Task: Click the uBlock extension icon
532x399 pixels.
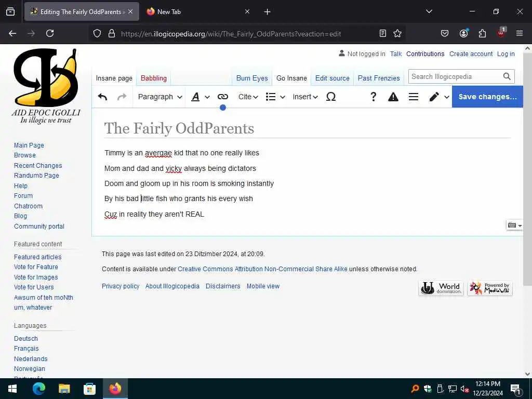Action: click(501, 33)
